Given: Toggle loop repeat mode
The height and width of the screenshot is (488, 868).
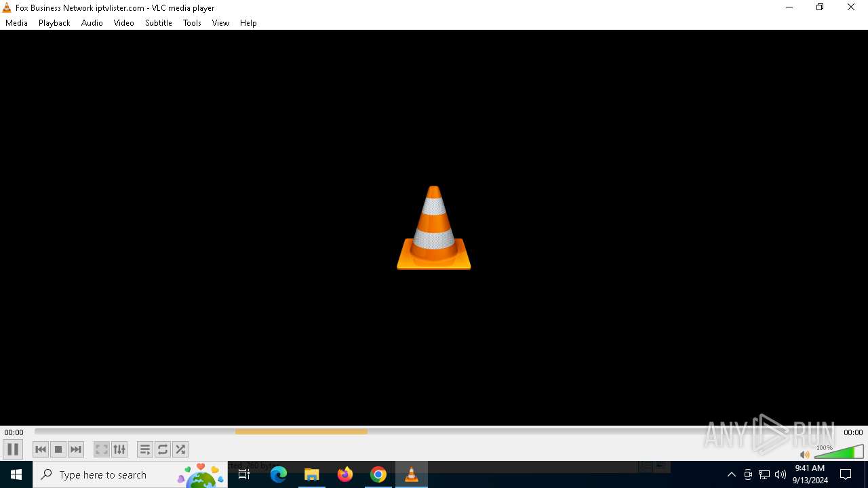Looking at the screenshot, I should 163,449.
